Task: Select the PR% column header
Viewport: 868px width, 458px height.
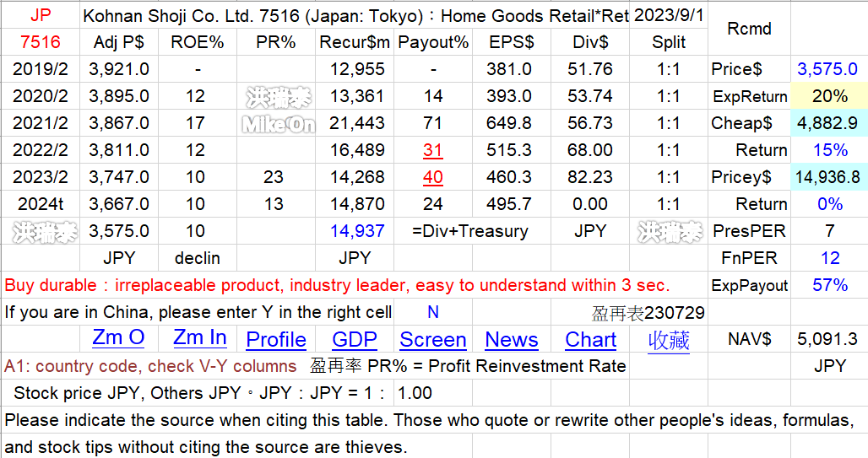Action: [275, 42]
